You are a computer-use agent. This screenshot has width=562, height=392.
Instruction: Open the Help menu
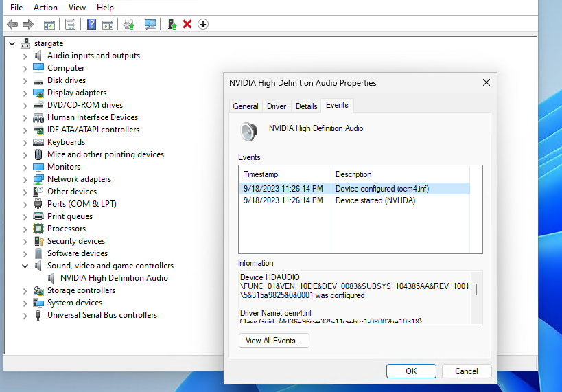(x=105, y=7)
